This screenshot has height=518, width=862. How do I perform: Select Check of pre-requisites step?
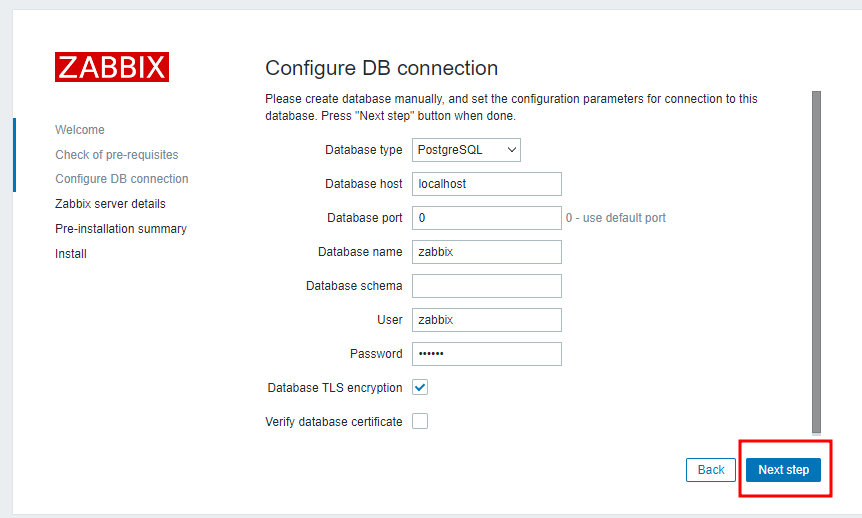coord(117,155)
